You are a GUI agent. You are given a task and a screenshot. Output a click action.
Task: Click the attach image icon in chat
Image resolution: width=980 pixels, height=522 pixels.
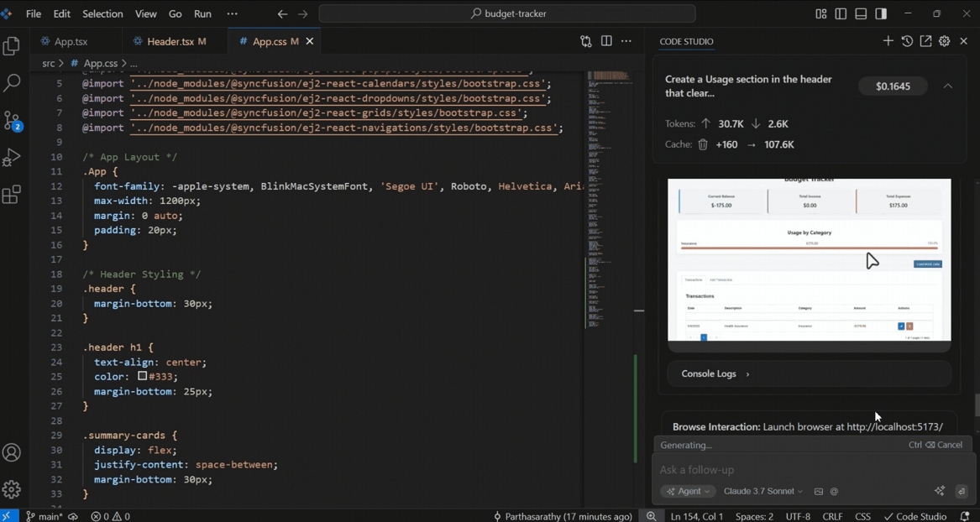pyautogui.click(x=819, y=492)
